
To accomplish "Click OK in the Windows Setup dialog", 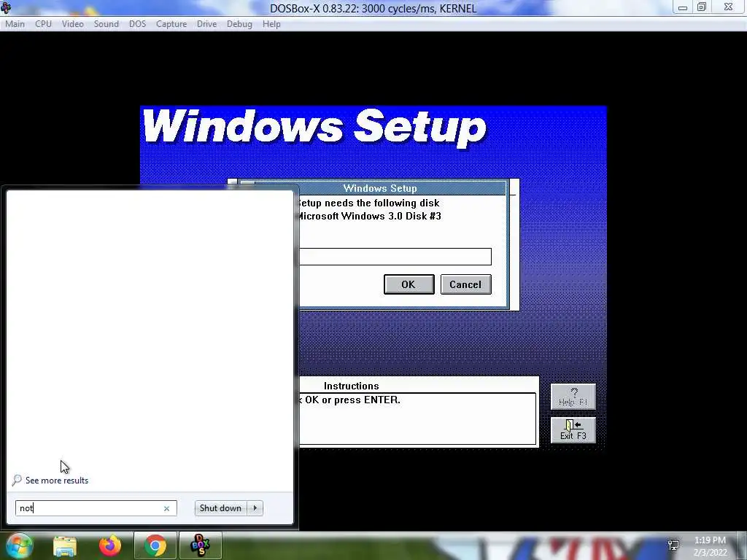I will [409, 284].
